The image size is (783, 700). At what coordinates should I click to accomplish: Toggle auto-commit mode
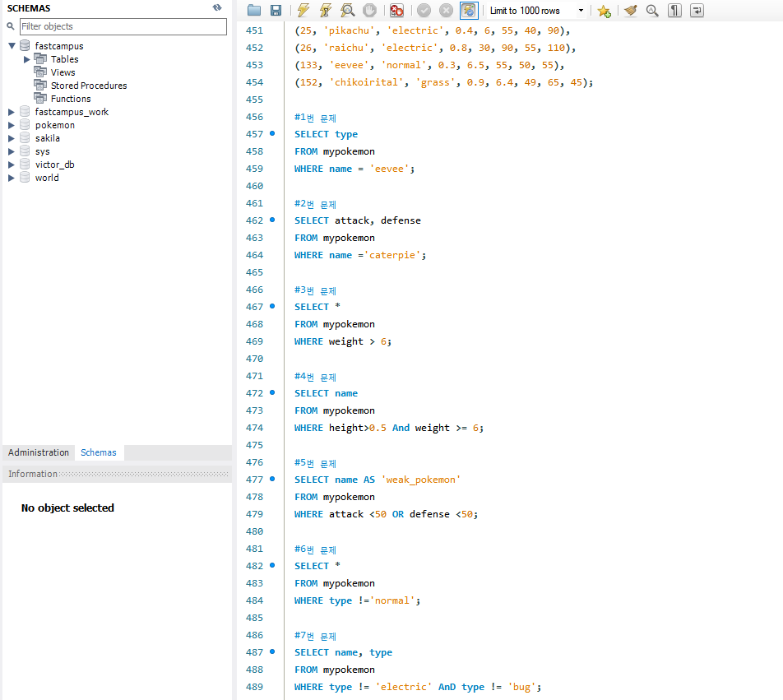pyautogui.click(x=469, y=10)
